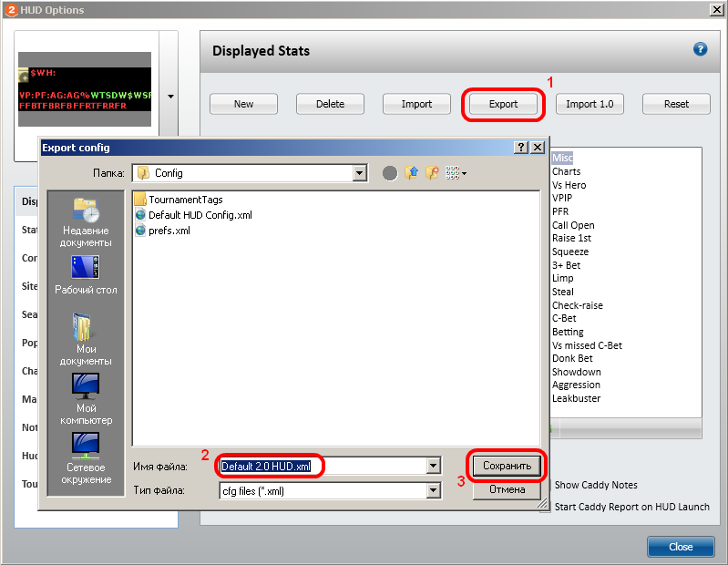The width and height of the screenshot is (728, 565).
Task: Go up one folder level icon
Action: [411, 173]
